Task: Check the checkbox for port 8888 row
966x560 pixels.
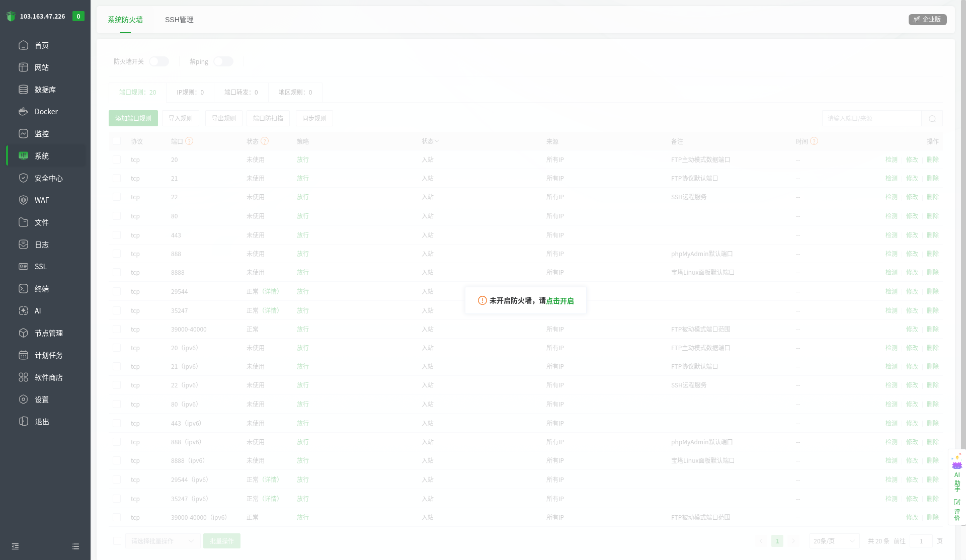Action: (117, 272)
